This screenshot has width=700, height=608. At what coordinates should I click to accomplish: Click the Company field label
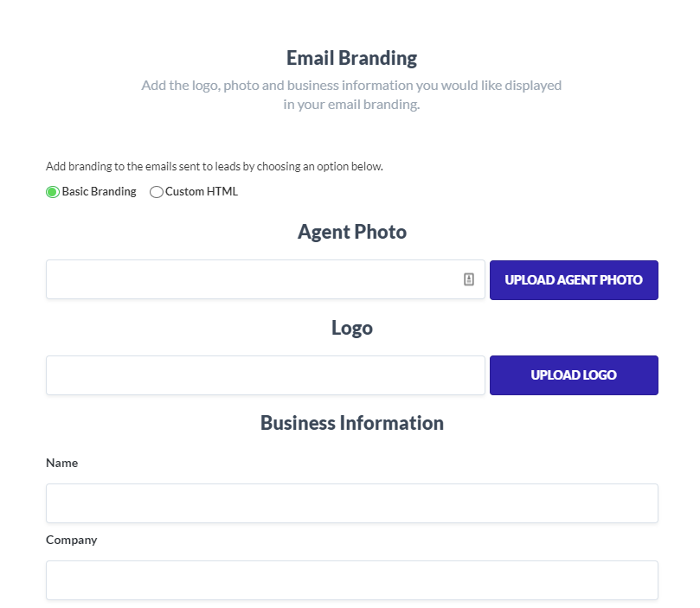(x=71, y=540)
